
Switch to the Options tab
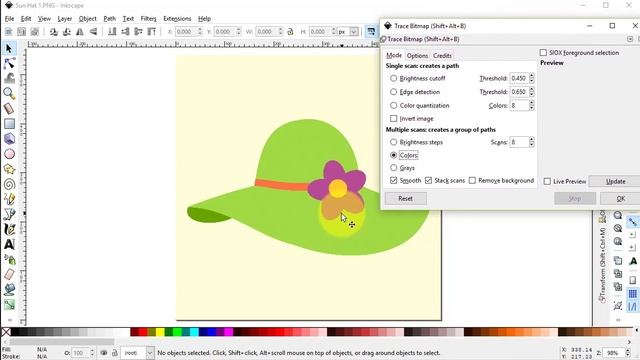pyautogui.click(x=417, y=56)
